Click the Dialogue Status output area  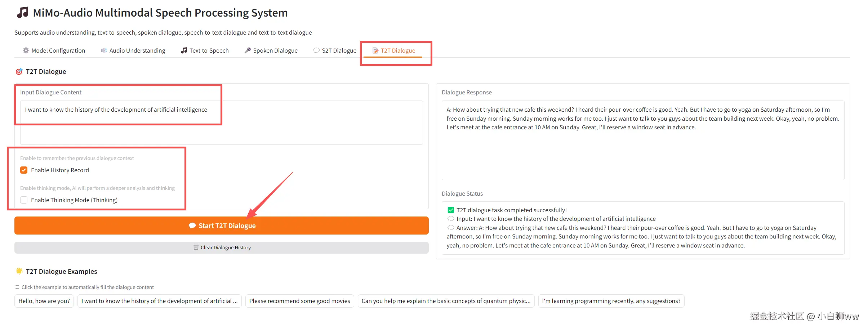[x=643, y=228]
